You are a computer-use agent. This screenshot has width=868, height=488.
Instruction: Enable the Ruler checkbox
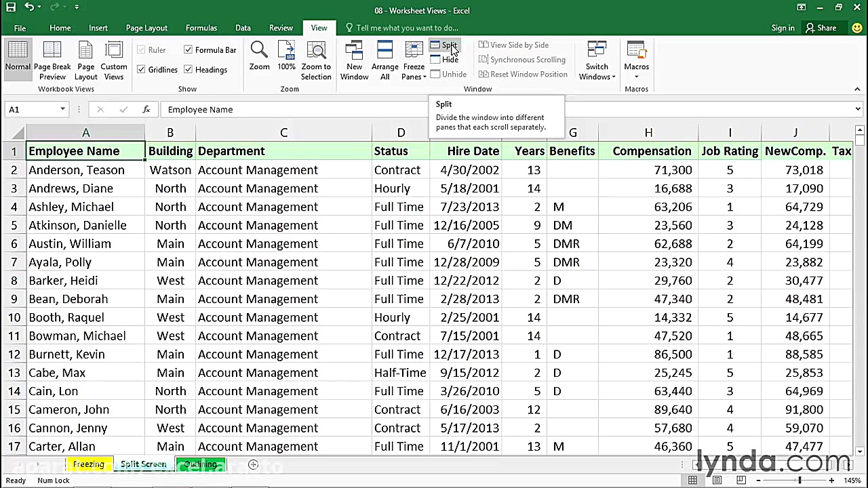pyautogui.click(x=141, y=49)
